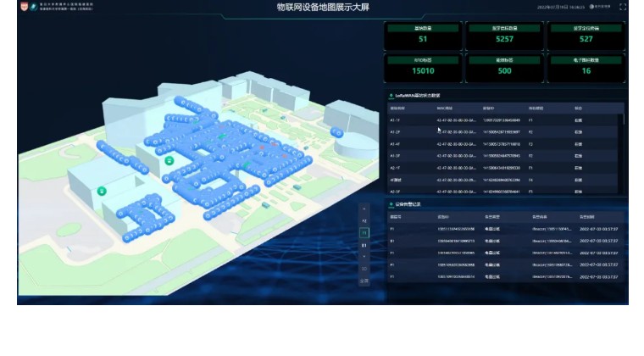The image size is (644, 356).
Task: Click the green marker beside the blue cluster
Action: pyautogui.click(x=169, y=160)
